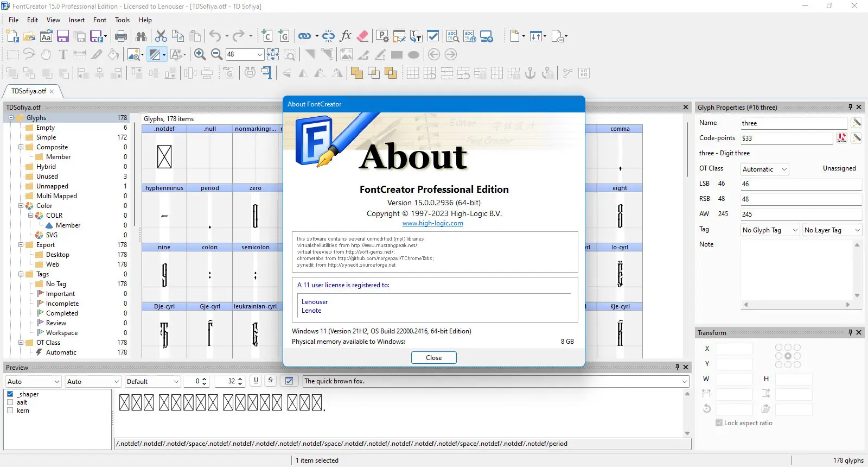
Task: Click the Zoom In magnifier icon
Action: [200, 54]
